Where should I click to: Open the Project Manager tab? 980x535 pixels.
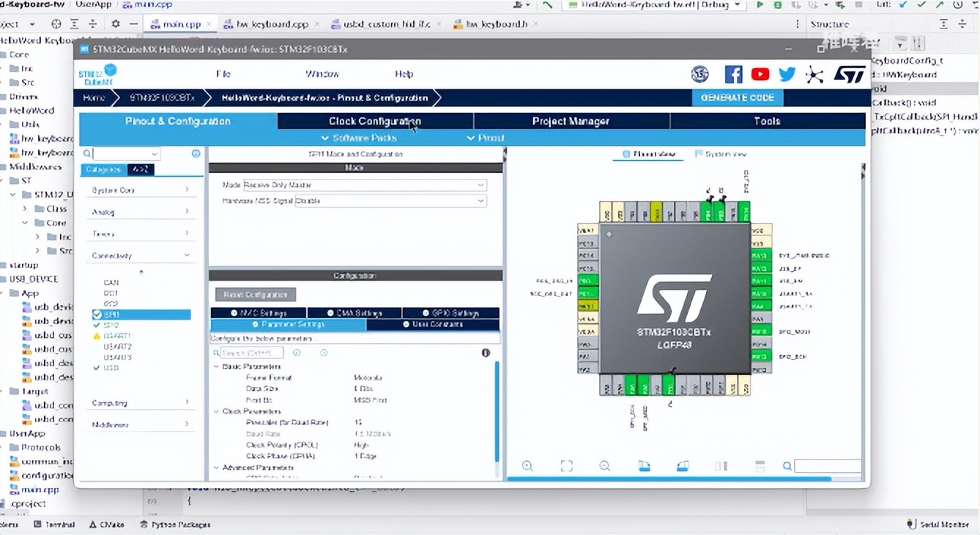point(571,121)
